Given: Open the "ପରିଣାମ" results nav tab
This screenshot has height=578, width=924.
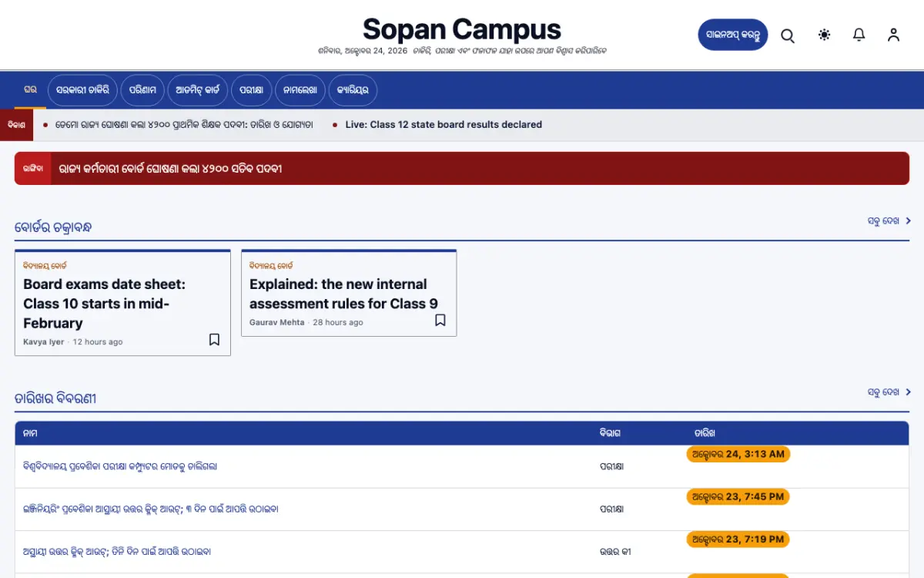Looking at the screenshot, I should click(142, 90).
